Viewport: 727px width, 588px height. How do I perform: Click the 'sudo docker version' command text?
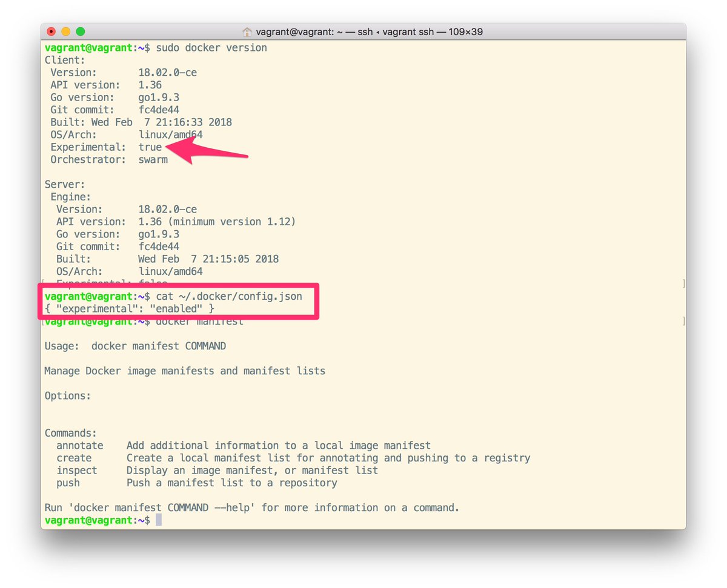(211, 47)
